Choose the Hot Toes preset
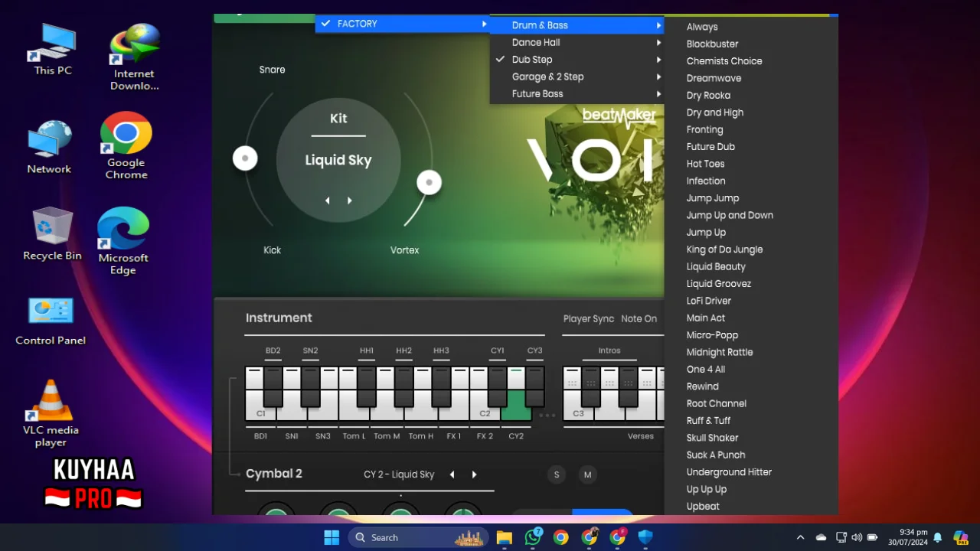The height and width of the screenshot is (551, 980). (x=705, y=164)
